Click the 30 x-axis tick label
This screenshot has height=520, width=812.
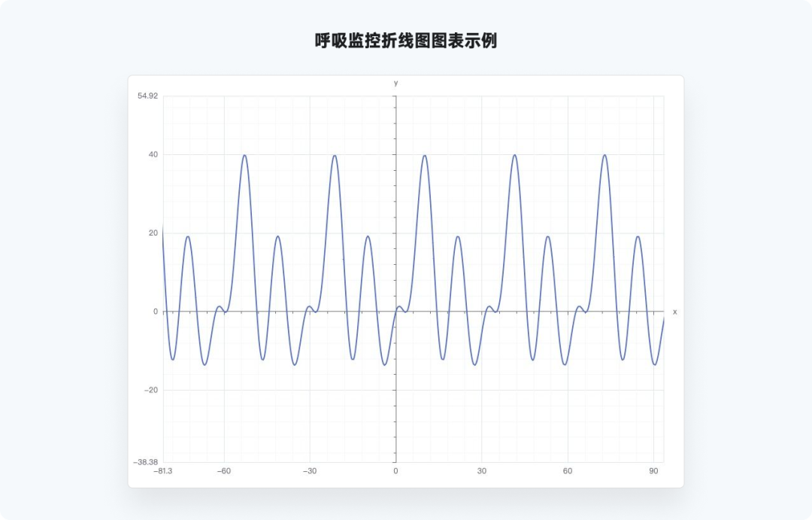[x=481, y=471]
